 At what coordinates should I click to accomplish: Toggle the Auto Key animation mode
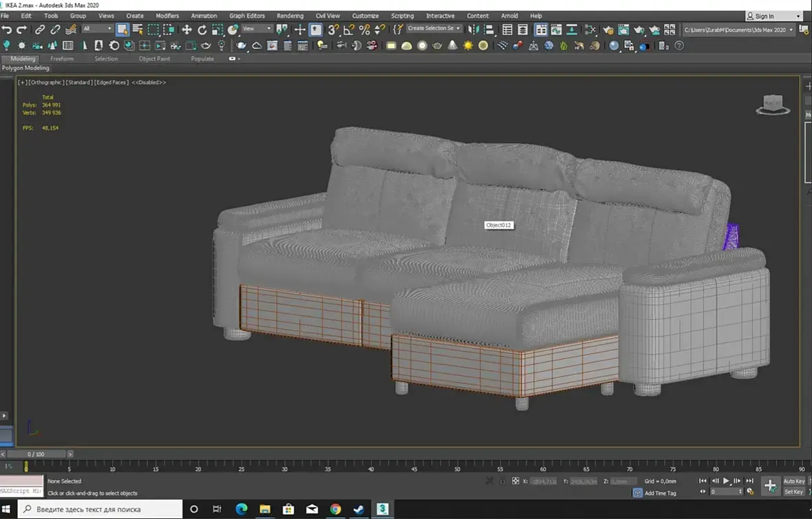click(x=793, y=481)
